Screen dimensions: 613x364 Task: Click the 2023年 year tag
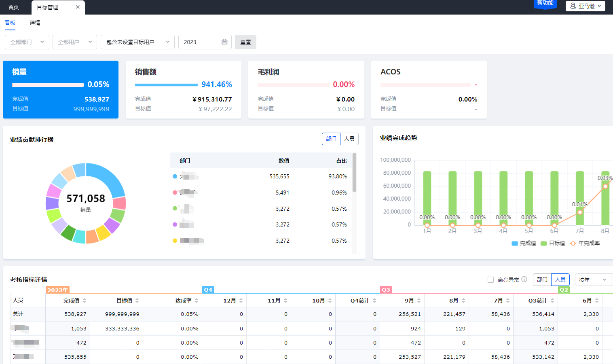[58, 290]
